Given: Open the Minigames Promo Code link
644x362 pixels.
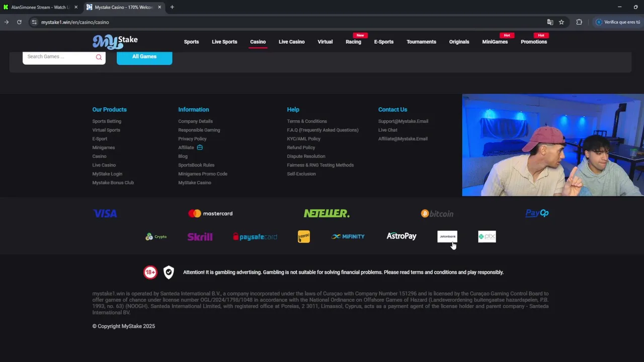Looking at the screenshot, I should [x=203, y=174].
